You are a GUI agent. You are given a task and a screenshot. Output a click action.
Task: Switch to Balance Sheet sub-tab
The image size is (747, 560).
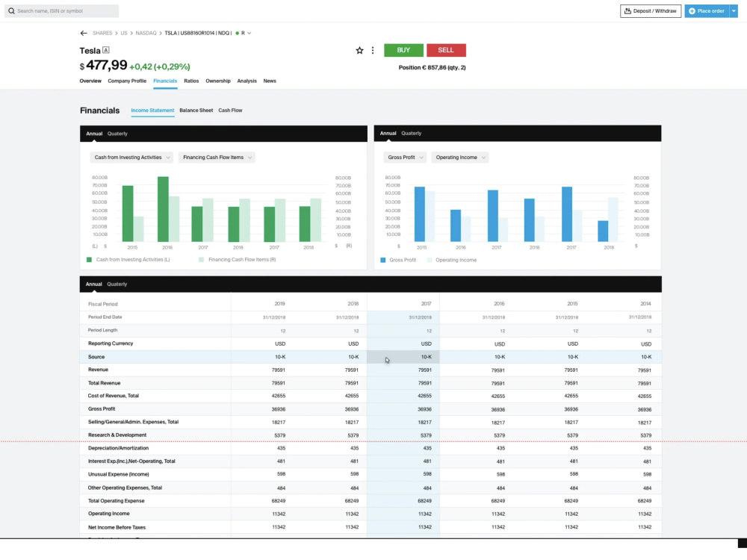[x=196, y=111]
